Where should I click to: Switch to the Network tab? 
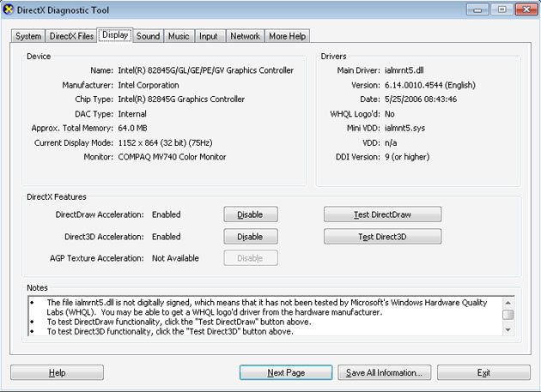[x=245, y=36]
